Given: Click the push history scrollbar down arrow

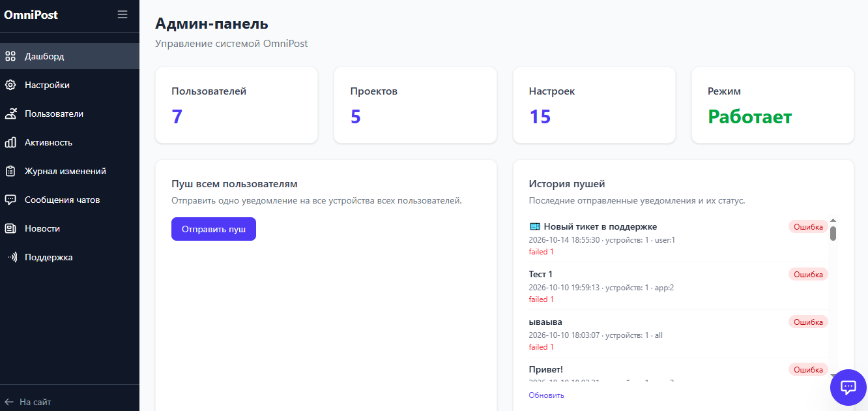Looking at the screenshot, I should 833,375.
